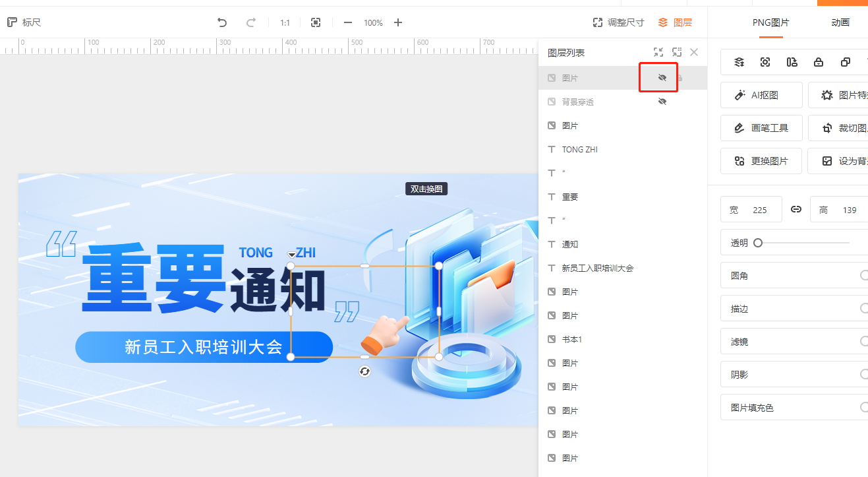Click the T icon beside 重要 layer
Viewport: 868px width, 477px height.
(552, 197)
